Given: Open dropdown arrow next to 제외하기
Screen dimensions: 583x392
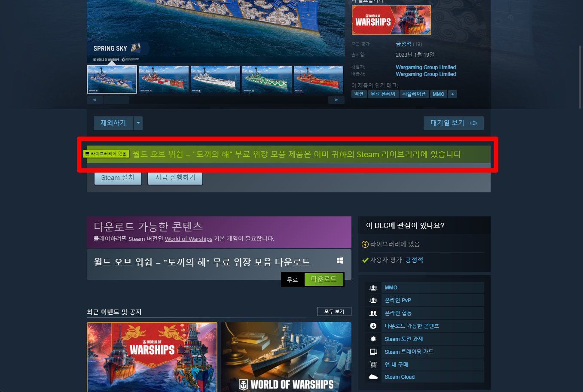Looking at the screenshot, I should (138, 123).
